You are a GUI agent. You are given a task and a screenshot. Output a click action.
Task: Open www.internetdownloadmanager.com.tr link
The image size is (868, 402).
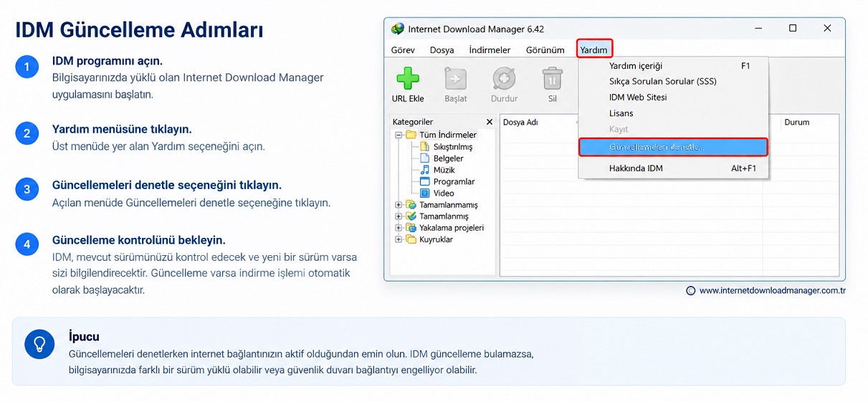(x=773, y=291)
